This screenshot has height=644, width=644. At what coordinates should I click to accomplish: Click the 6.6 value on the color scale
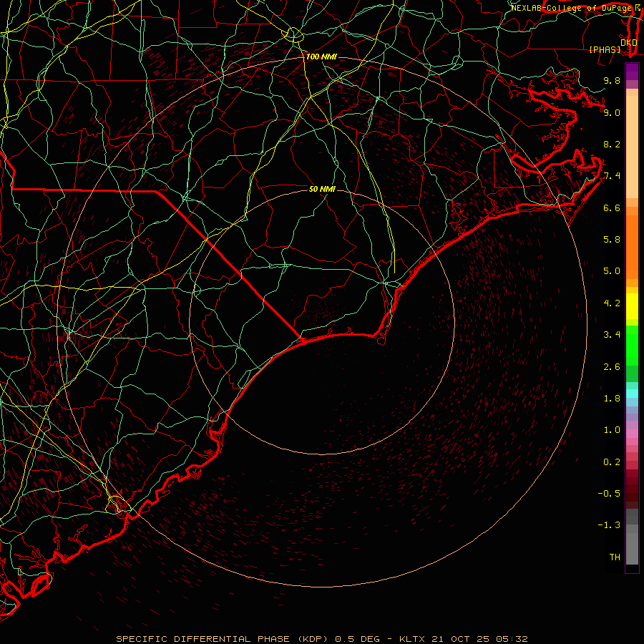click(612, 208)
